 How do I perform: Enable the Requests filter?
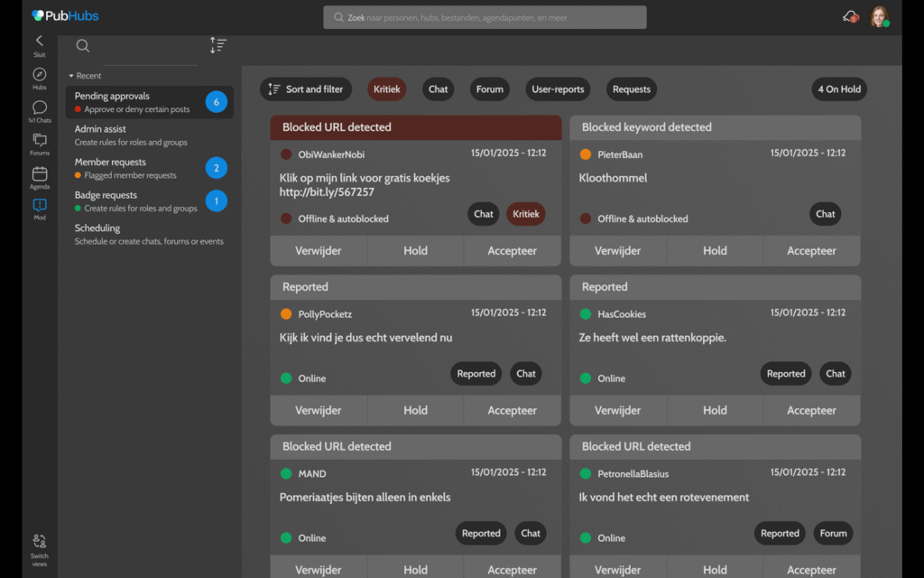(x=631, y=89)
